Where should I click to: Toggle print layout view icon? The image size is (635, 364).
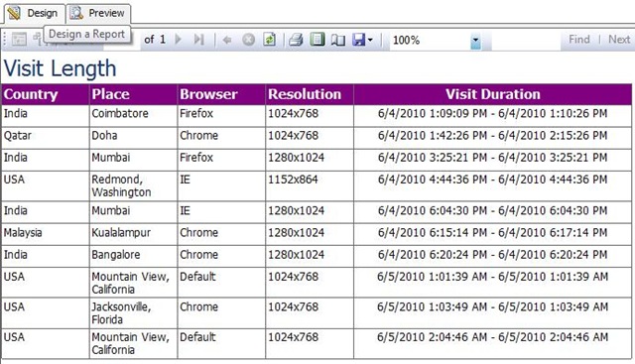317,40
